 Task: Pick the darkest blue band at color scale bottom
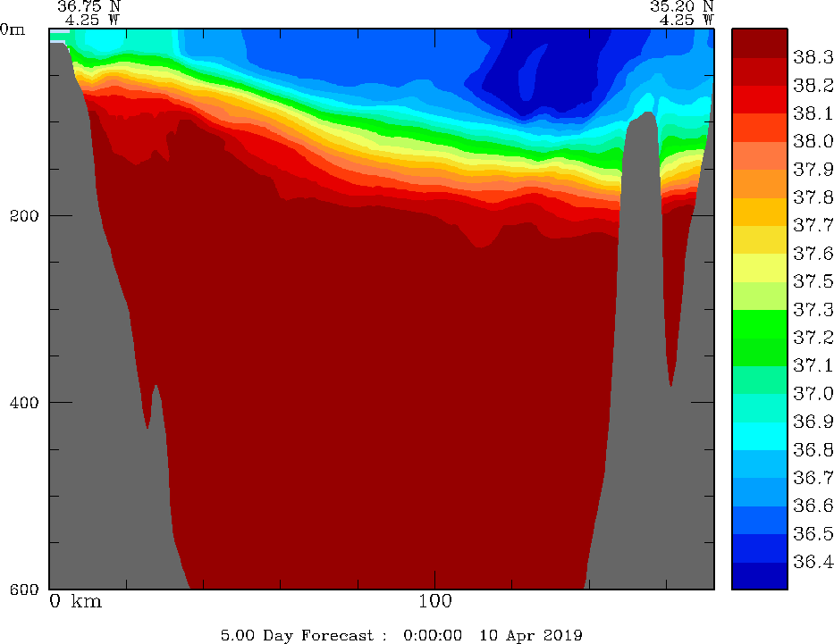point(759,575)
